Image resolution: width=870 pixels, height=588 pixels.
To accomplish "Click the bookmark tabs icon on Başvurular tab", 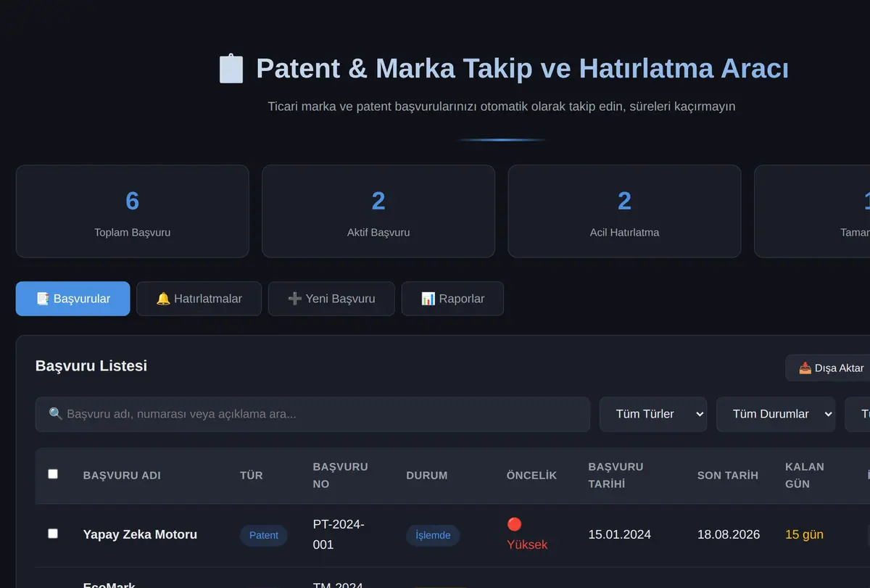I will 43,299.
